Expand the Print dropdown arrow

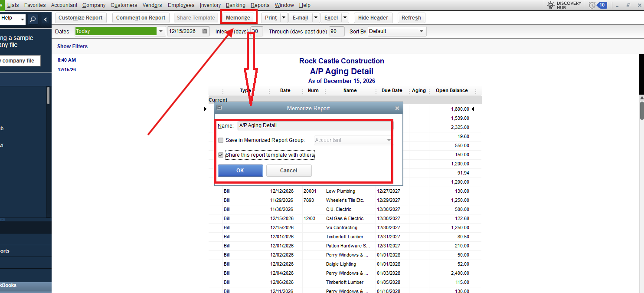pos(283,18)
